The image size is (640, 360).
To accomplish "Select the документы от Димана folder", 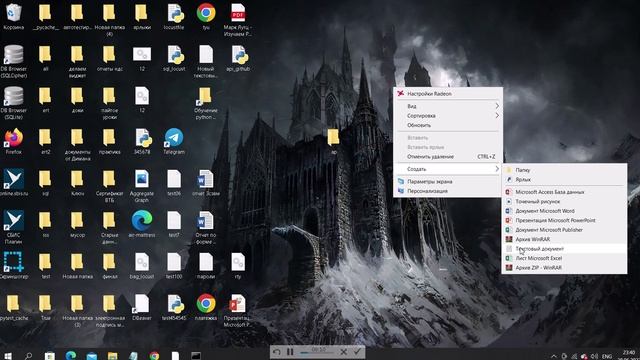I will (x=78, y=144).
